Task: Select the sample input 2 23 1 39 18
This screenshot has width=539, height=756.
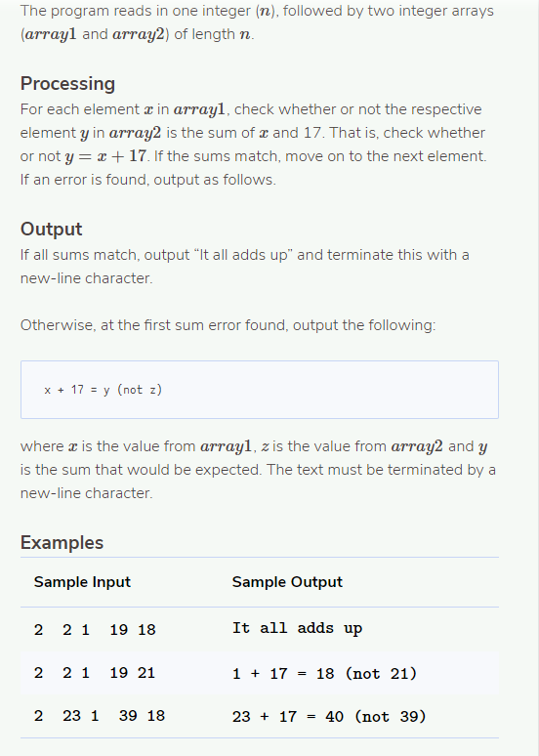Action: (100, 716)
